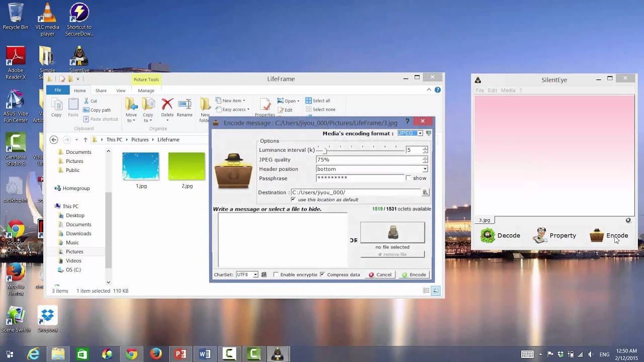Click the destination folder browse icon

425,193
